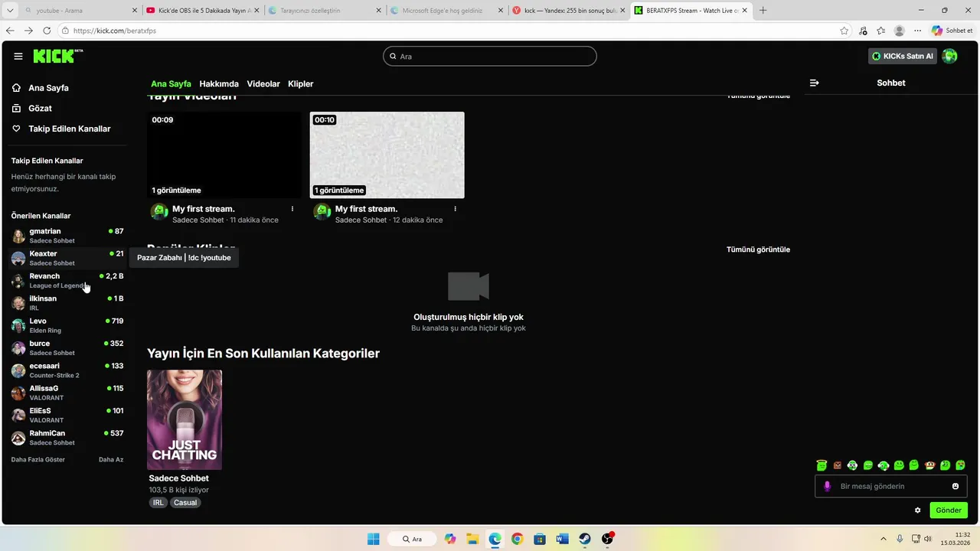
Task: Open the user profile avatar menu
Action: [x=949, y=56]
